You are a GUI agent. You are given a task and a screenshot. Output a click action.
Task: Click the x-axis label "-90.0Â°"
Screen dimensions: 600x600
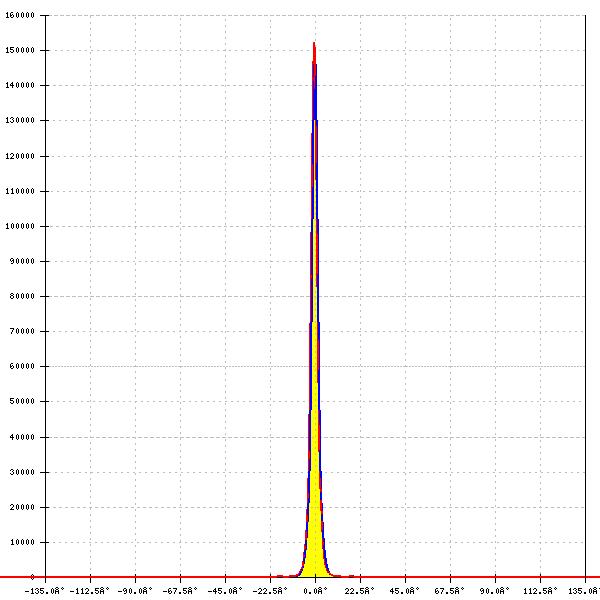(135, 591)
